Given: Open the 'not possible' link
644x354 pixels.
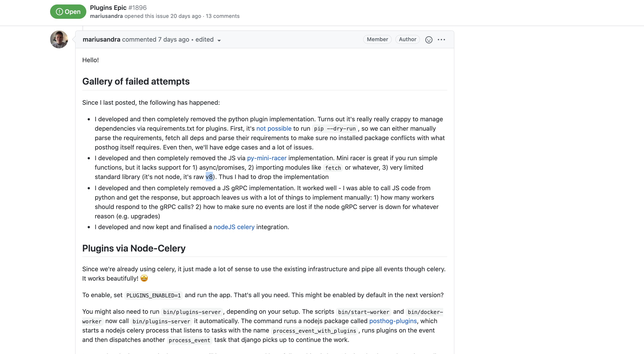Looking at the screenshot, I should coord(274,129).
